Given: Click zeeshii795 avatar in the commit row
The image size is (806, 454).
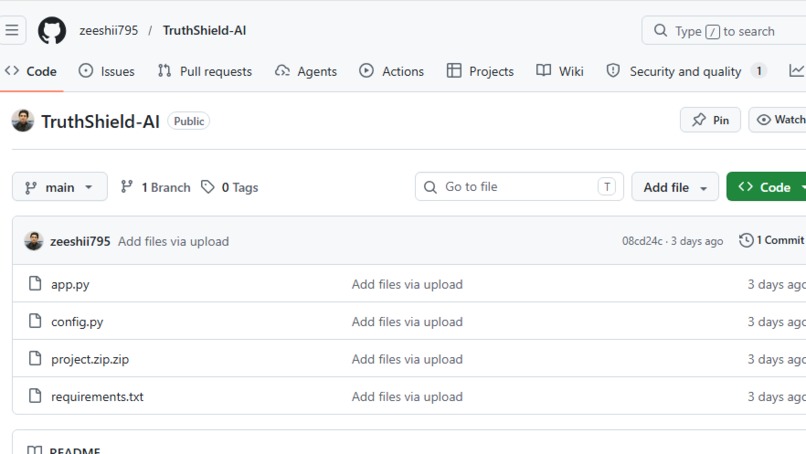Looking at the screenshot, I should pos(34,241).
